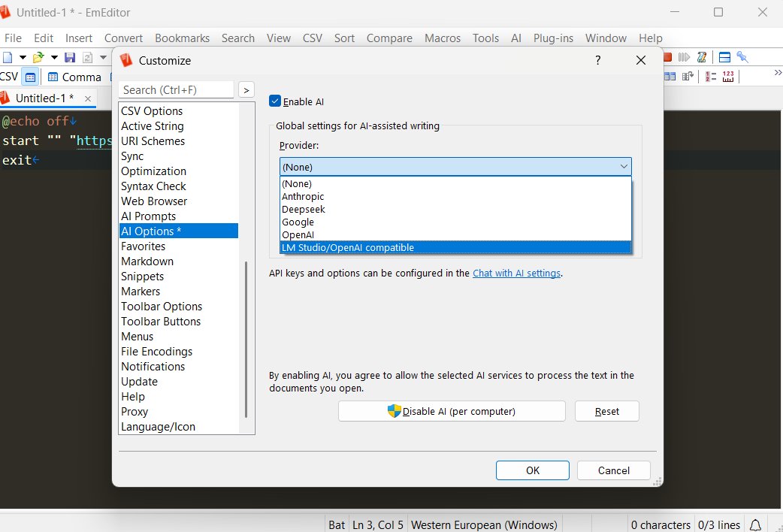
Task: Select Active String category
Action: [x=179, y=126]
